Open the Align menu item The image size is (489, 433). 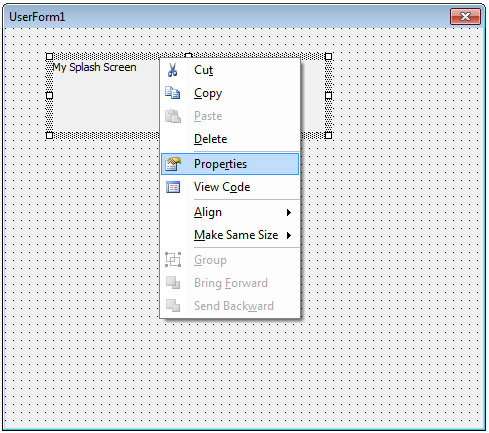[x=230, y=212]
